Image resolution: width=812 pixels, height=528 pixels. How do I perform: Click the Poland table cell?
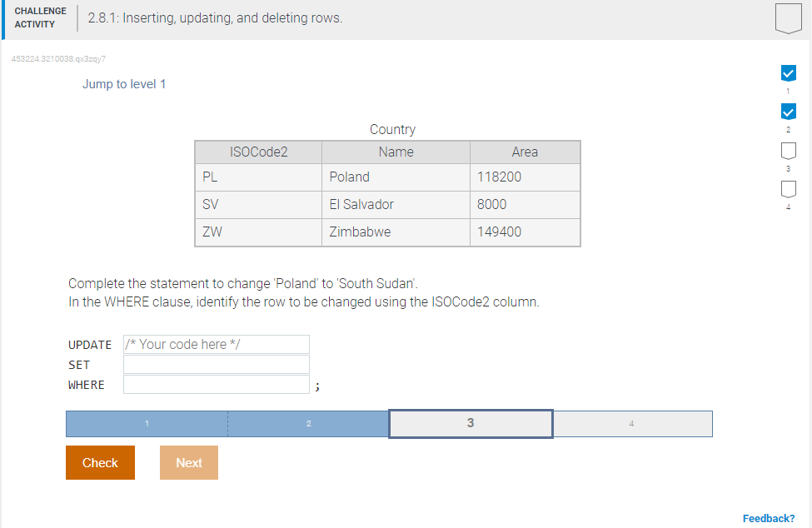click(396, 177)
